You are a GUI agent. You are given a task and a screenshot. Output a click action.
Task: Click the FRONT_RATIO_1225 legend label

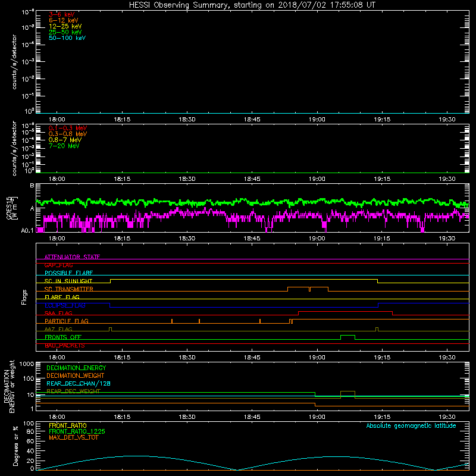77,431
